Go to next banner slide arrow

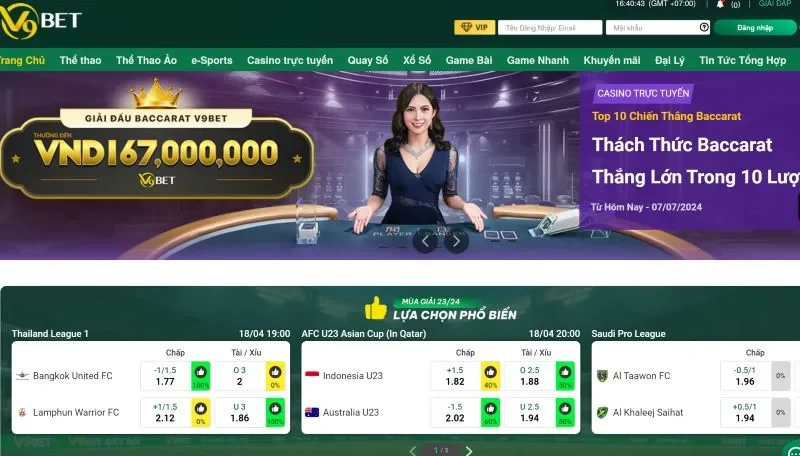pyautogui.click(x=456, y=241)
